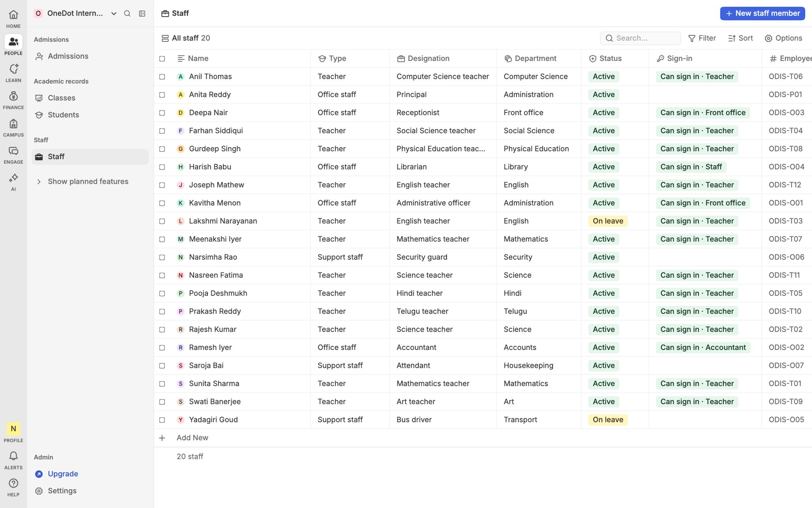Open the Alerts bell icon
The width and height of the screenshot is (812, 508).
[x=13, y=456]
